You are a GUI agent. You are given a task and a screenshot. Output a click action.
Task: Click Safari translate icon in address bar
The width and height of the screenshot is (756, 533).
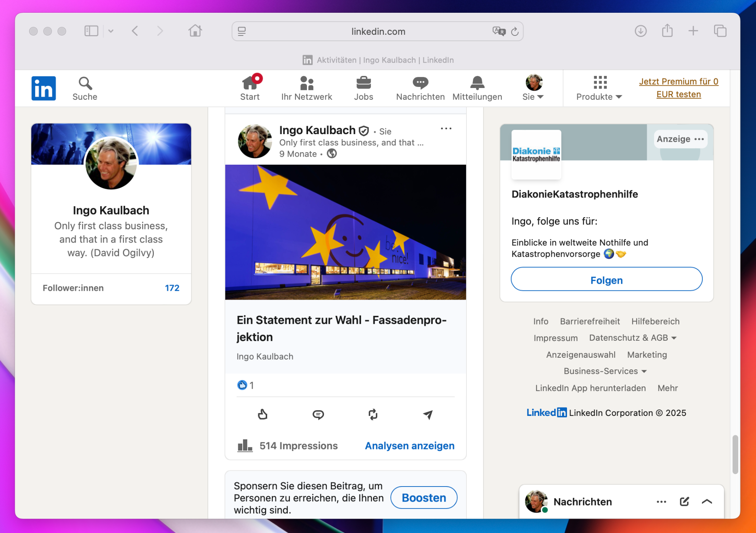[499, 31]
